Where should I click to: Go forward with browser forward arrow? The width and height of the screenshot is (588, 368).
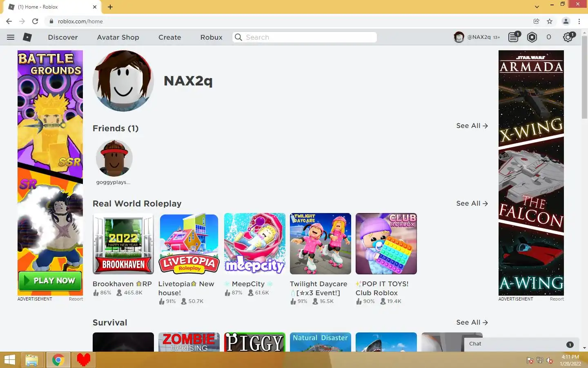tap(22, 21)
